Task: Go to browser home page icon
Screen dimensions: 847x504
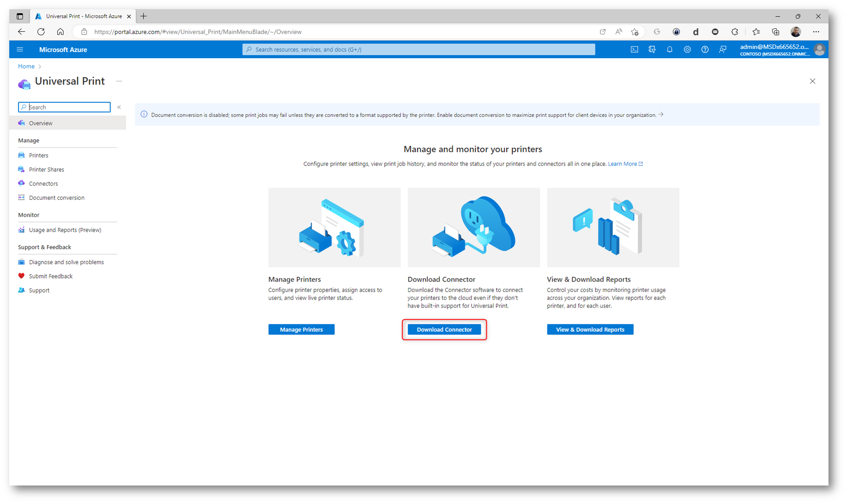Action: coord(60,32)
